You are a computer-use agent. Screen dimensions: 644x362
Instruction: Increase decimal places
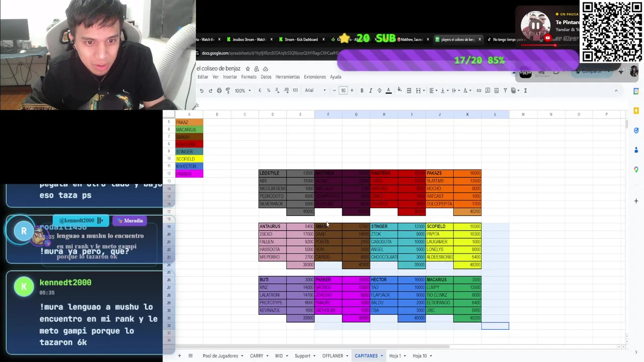286,90
